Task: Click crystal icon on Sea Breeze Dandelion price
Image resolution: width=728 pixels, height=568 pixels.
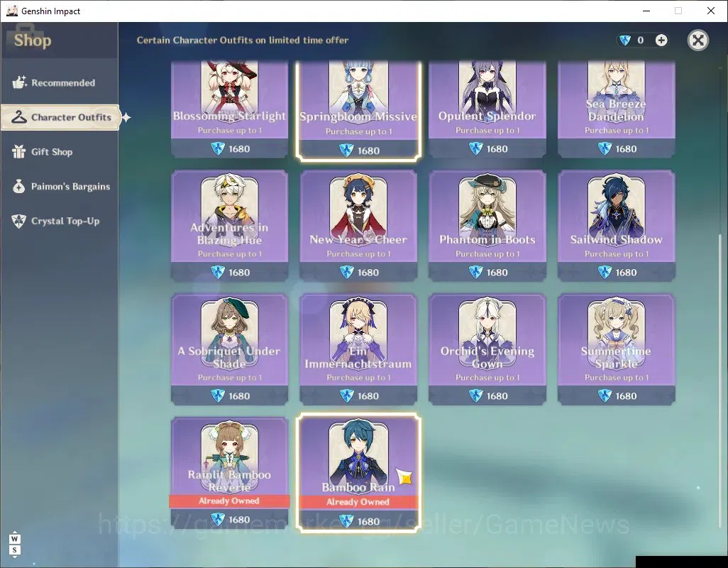Action: pos(605,149)
